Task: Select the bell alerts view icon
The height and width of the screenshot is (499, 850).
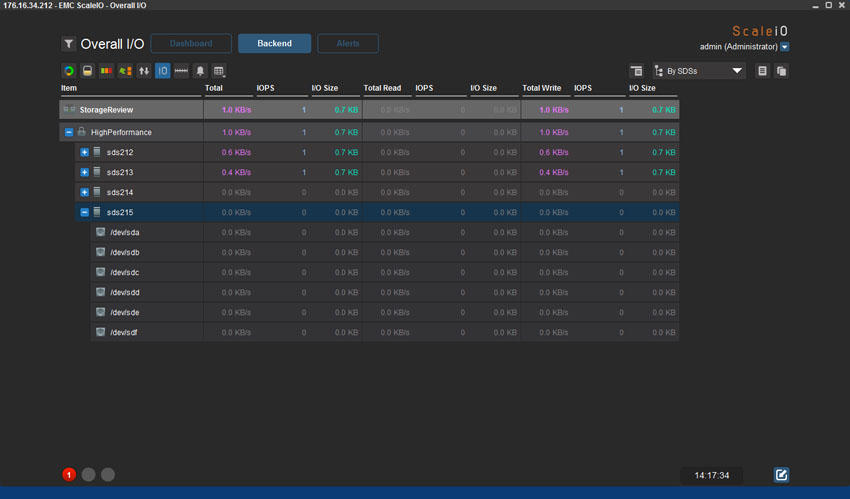Action: pos(200,71)
